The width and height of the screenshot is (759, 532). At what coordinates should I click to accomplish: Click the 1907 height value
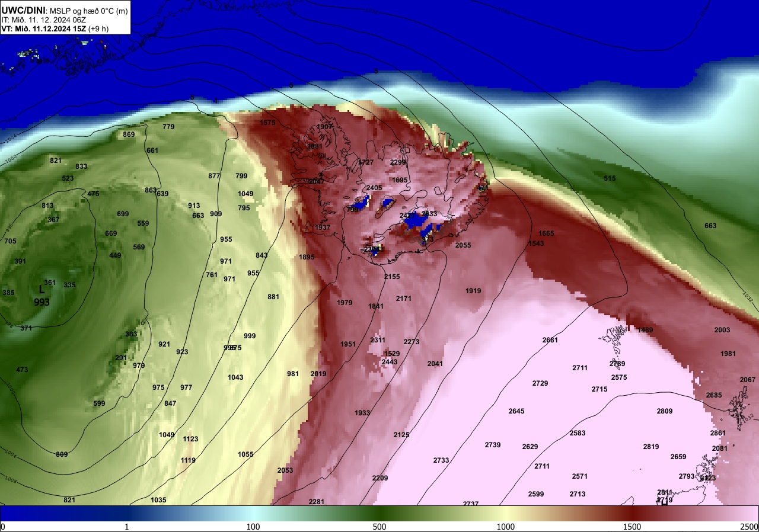point(324,127)
